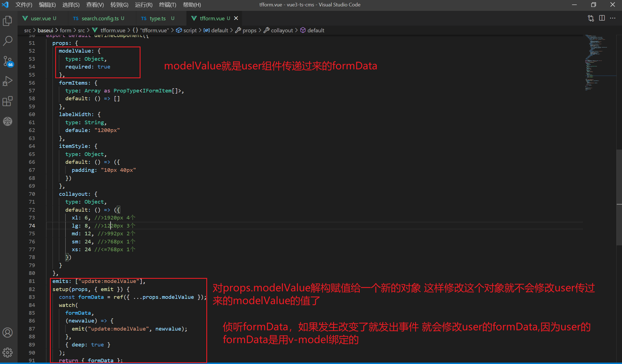Close the tfform.vue tab
This screenshot has height=364, width=622.
point(236,18)
